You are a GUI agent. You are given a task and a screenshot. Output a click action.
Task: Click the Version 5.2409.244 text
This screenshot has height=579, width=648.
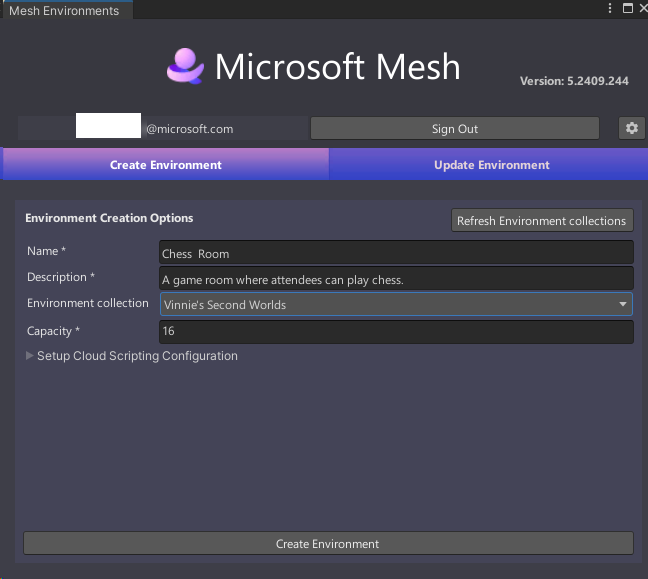574,81
